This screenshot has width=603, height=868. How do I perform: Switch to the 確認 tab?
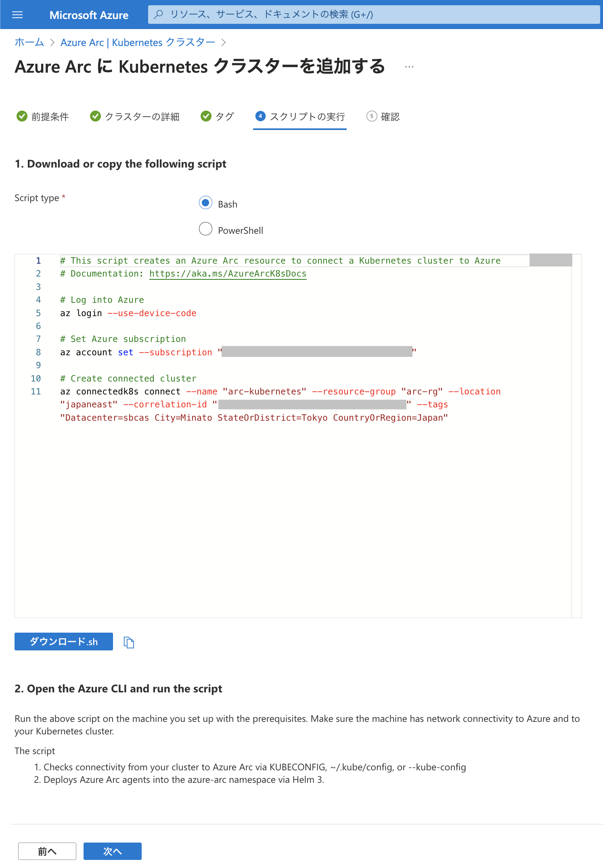tap(383, 117)
